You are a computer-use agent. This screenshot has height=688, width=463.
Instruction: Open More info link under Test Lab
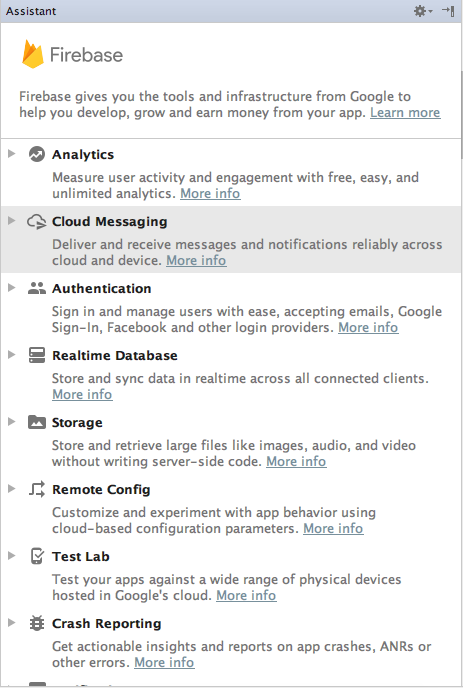click(x=246, y=595)
